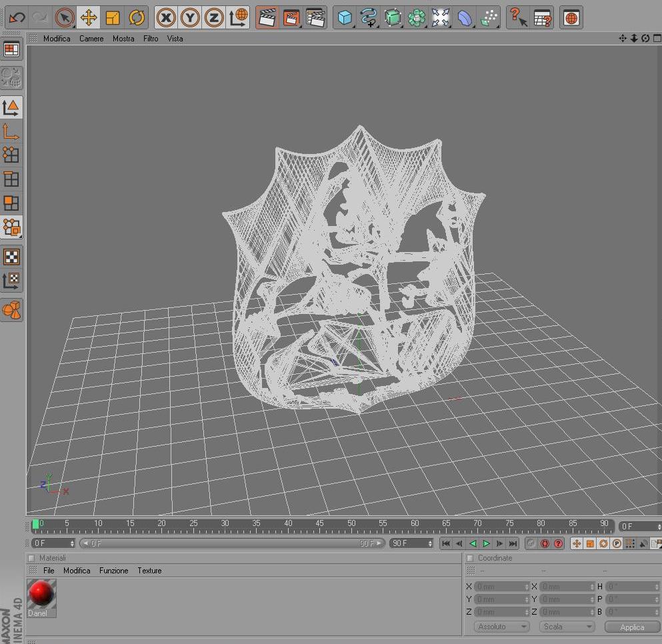
Task: Switch to Edges mode
Action: point(11,179)
